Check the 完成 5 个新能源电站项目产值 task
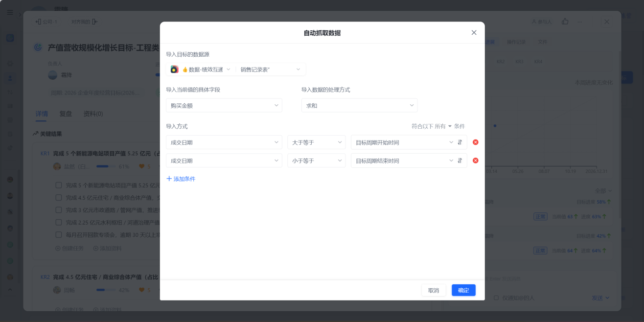This screenshot has height=322, width=644. pyautogui.click(x=59, y=185)
